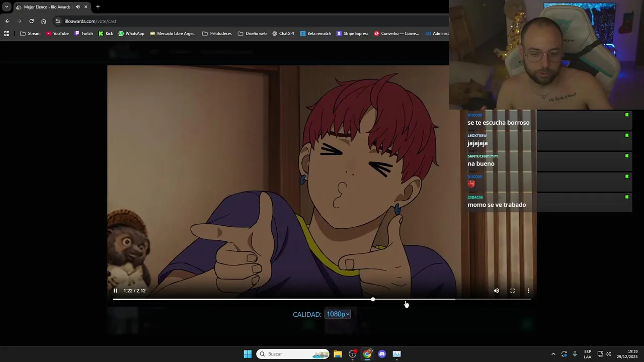The image size is (644, 362).
Task: Open File Explorer from the taskbar
Action: click(x=338, y=354)
